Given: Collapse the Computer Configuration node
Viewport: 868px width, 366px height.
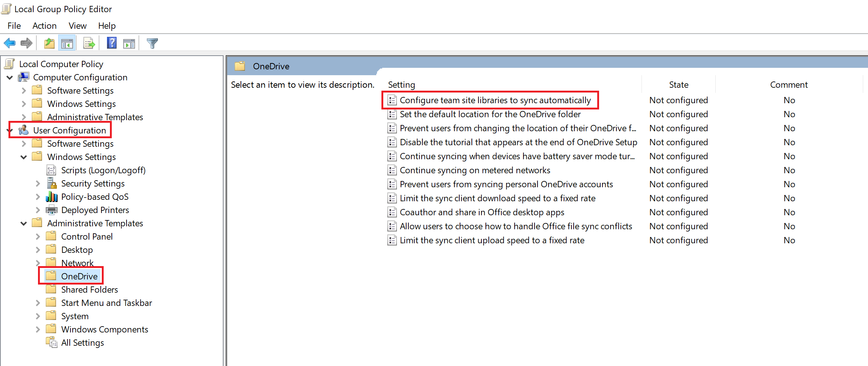Looking at the screenshot, I should [x=10, y=77].
